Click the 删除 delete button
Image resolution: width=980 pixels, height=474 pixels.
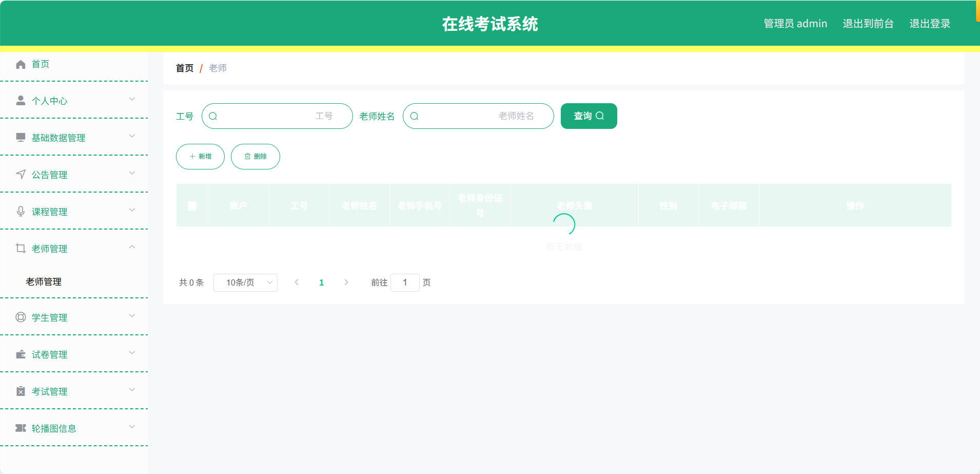pos(256,157)
